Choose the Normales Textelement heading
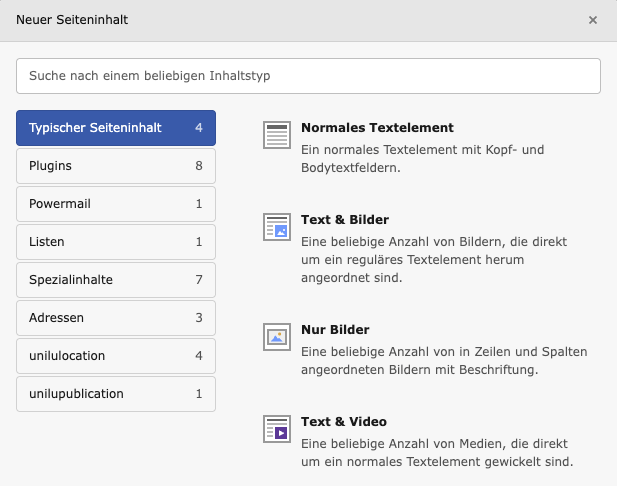617x486 pixels. pyautogui.click(x=377, y=128)
